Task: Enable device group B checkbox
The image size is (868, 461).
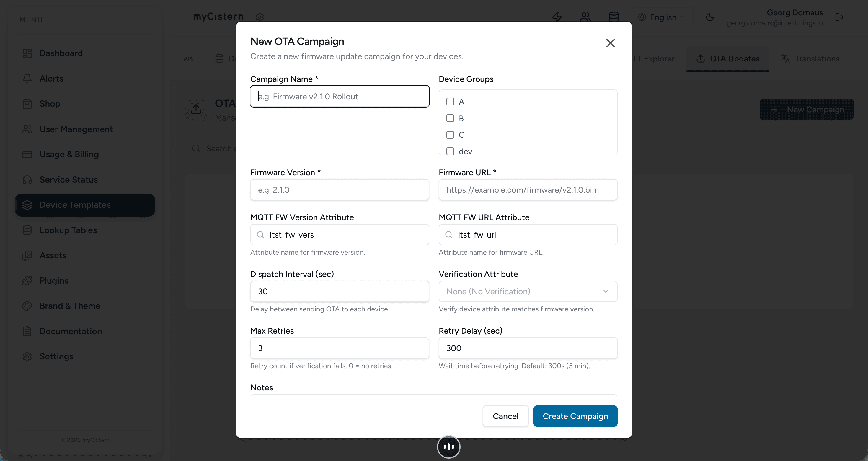Action: 450,118
